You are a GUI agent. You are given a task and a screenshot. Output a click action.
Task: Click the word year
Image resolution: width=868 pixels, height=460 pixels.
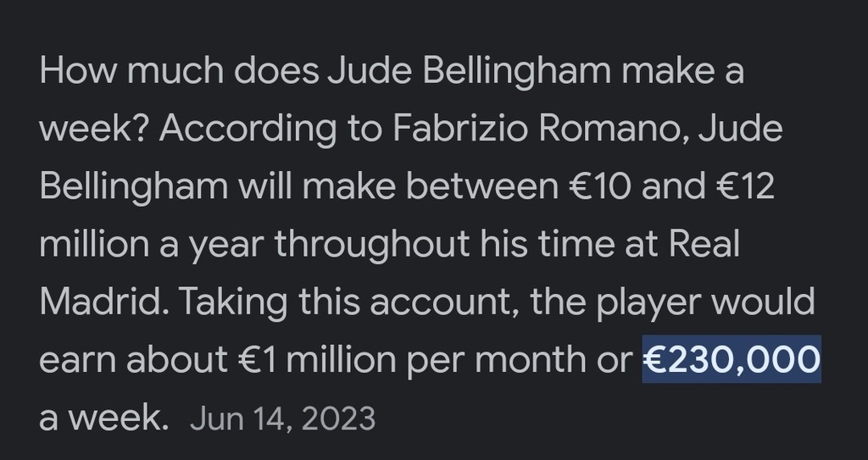point(224,245)
